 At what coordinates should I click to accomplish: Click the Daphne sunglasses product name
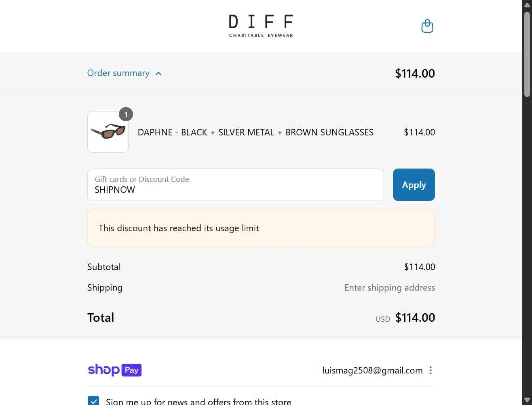click(x=255, y=132)
